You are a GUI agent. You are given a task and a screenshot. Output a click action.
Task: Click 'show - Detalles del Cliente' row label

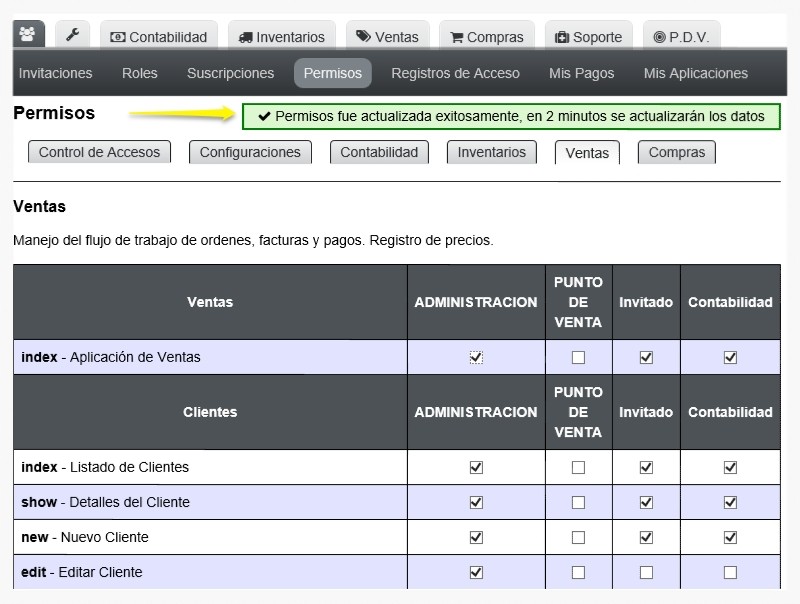pos(105,502)
